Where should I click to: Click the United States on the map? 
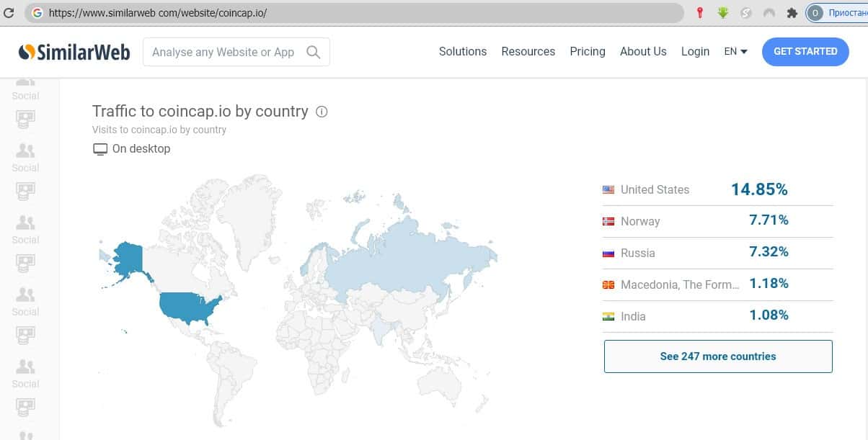click(x=187, y=308)
